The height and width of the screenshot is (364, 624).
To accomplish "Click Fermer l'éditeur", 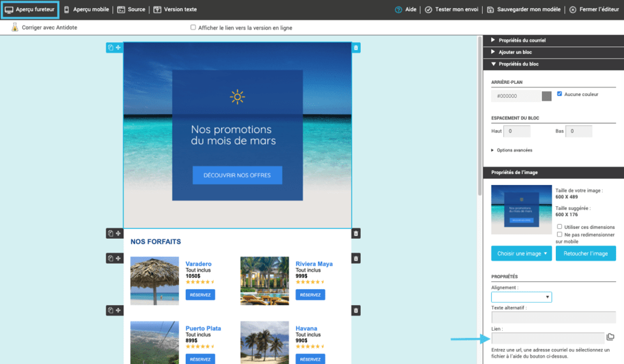I will click(x=594, y=9).
